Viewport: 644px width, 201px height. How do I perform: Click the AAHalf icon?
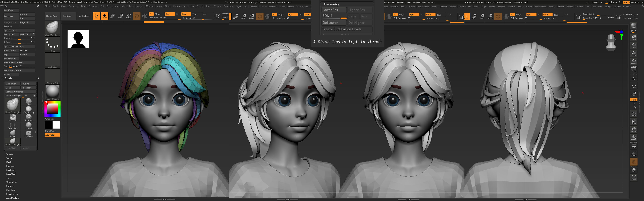pos(634,61)
